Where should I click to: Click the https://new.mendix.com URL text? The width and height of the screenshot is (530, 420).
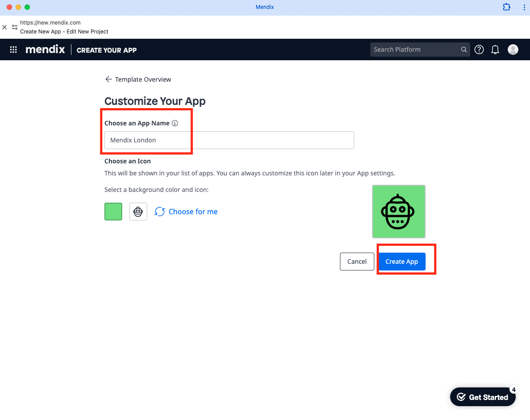[50, 23]
